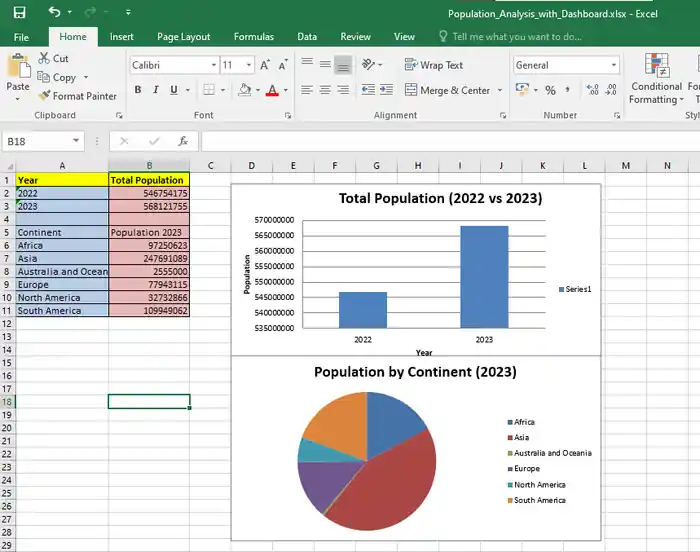This screenshot has width=700, height=552.
Task: Switch to the Page Layout tab
Action: [x=183, y=37]
